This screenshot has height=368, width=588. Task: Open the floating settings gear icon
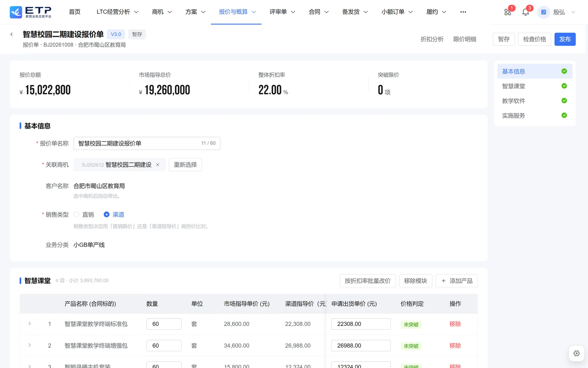(x=576, y=353)
